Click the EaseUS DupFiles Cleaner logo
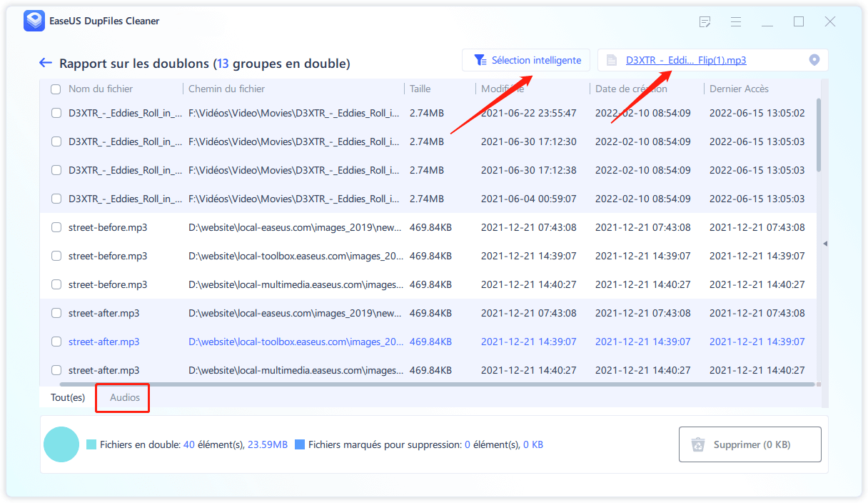Screen dimensions: 868x503 tap(34, 21)
